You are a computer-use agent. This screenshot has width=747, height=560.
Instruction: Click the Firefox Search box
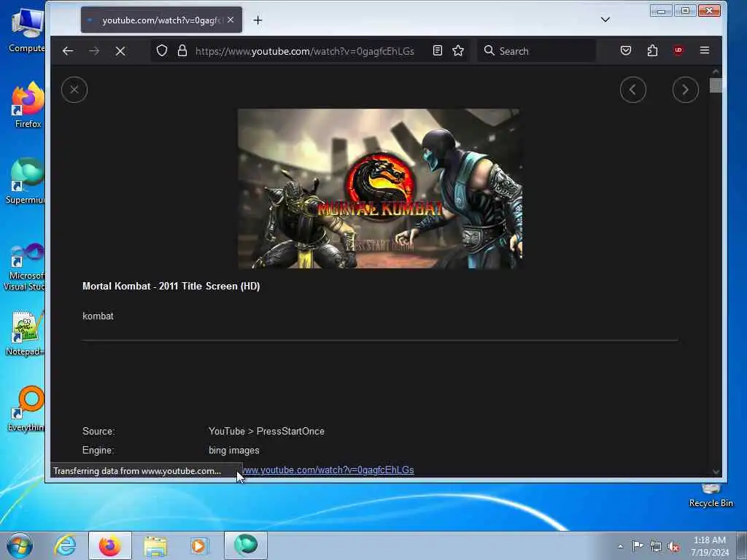pyautogui.click(x=537, y=51)
